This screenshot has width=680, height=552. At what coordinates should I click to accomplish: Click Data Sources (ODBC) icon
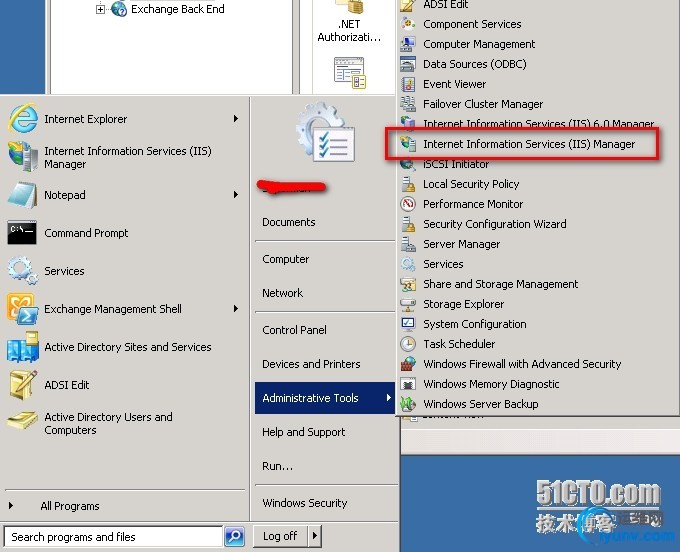pyautogui.click(x=408, y=64)
